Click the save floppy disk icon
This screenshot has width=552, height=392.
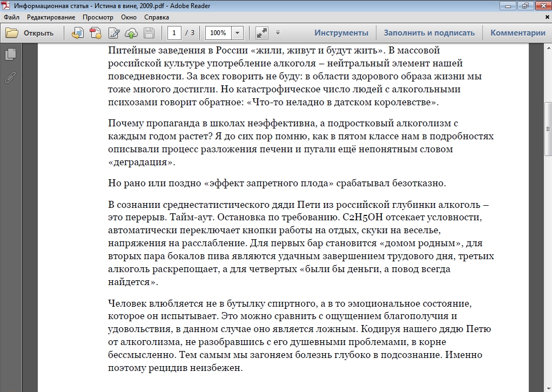[149, 33]
